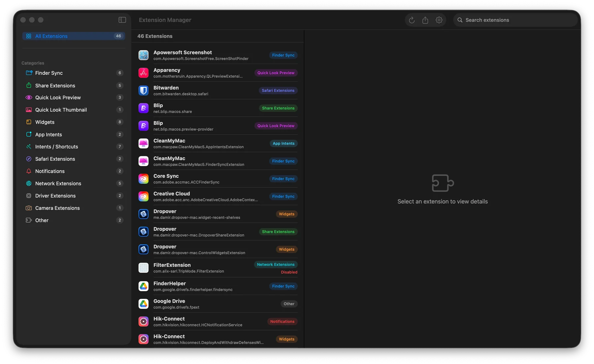Image resolution: width=594 pixels, height=364 pixels.
Task: Select the FinderHelper extension icon
Action: [143, 286]
